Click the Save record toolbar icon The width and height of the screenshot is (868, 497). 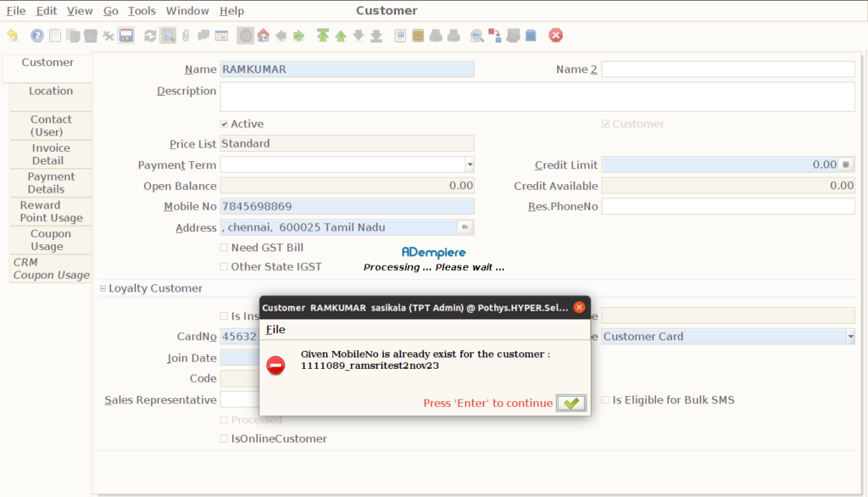126,36
